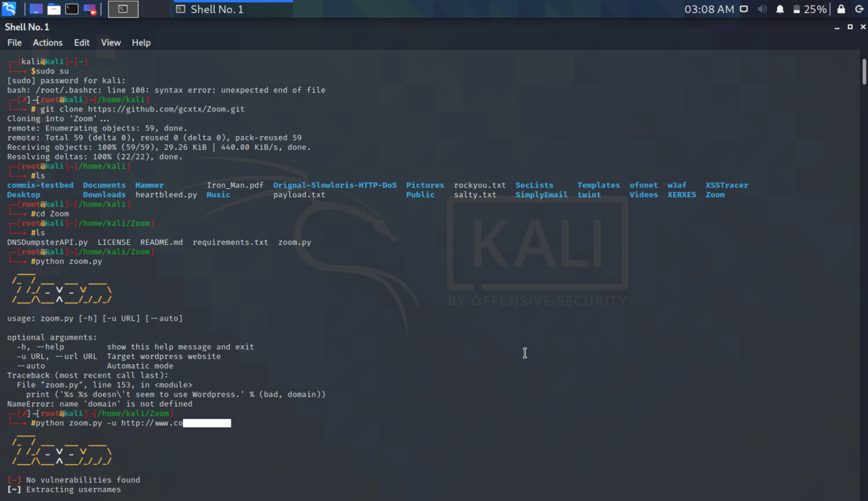Click the payload.txt file name

coord(299,195)
